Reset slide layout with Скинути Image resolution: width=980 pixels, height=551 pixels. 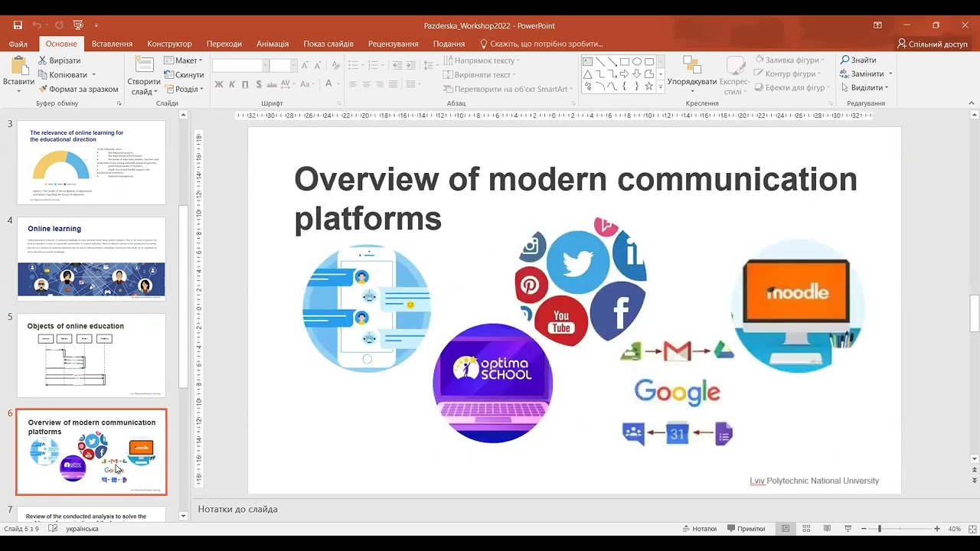point(184,75)
